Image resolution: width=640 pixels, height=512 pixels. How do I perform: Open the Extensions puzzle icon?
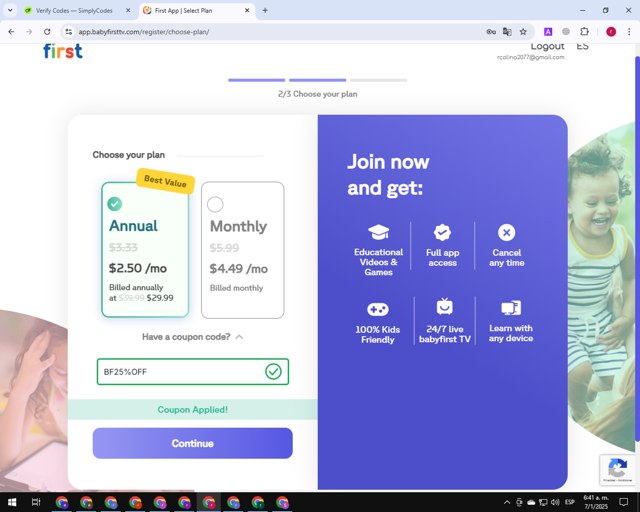pos(584,32)
